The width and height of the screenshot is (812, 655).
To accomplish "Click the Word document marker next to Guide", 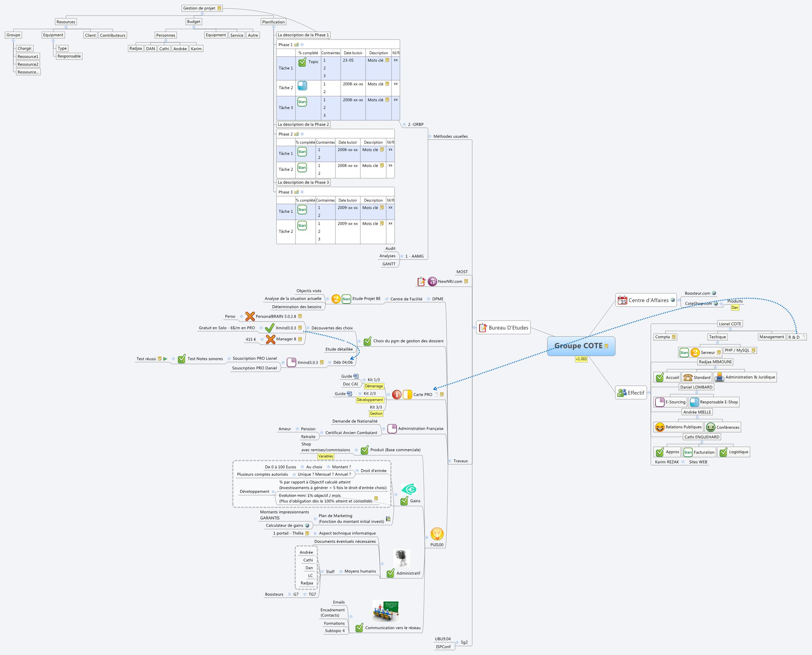I will pyautogui.click(x=356, y=376).
